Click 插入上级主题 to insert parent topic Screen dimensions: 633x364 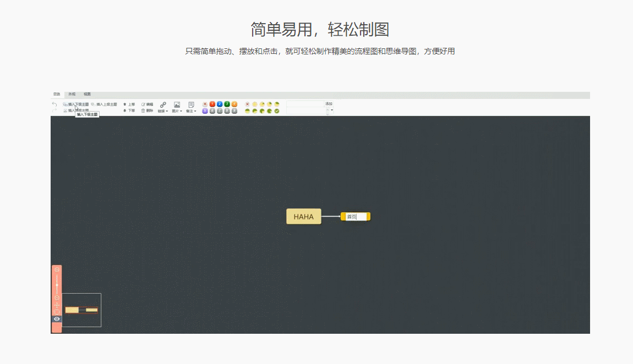coord(104,104)
